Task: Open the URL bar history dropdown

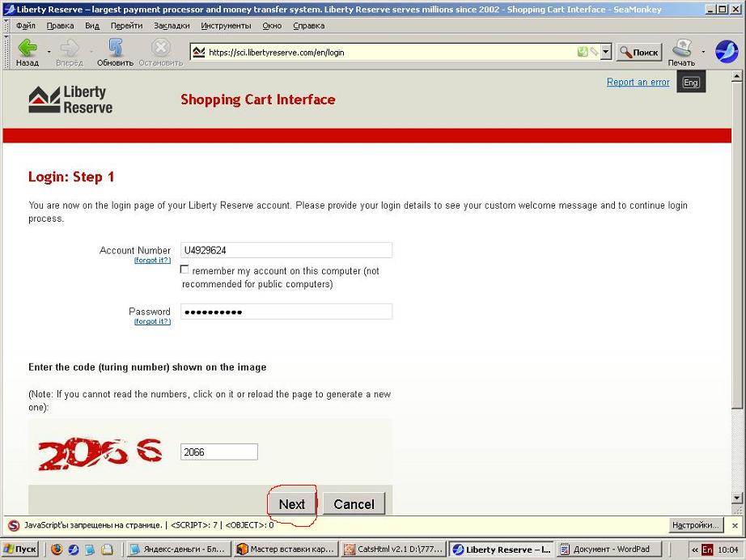Action: pos(606,52)
